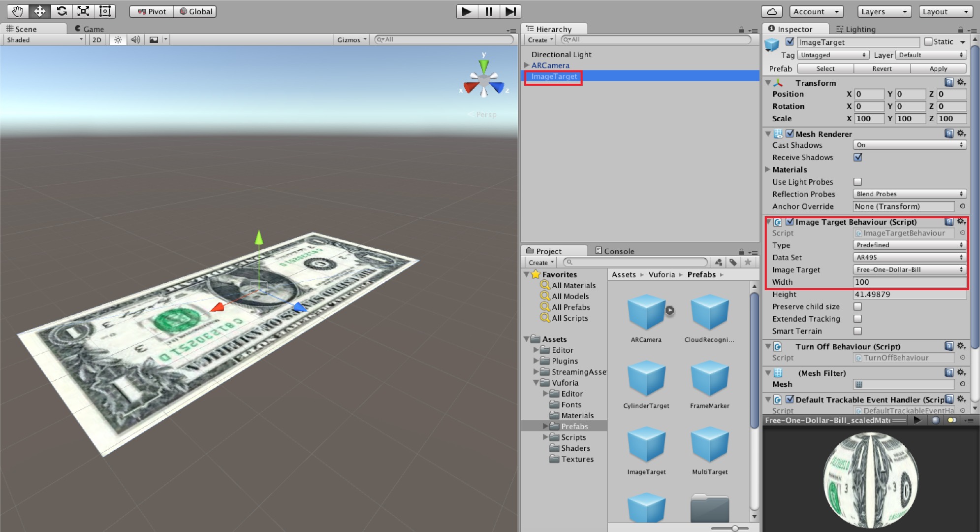Toggle Pivot handle position
The width and height of the screenshot is (980, 532).
pos(152,11)
